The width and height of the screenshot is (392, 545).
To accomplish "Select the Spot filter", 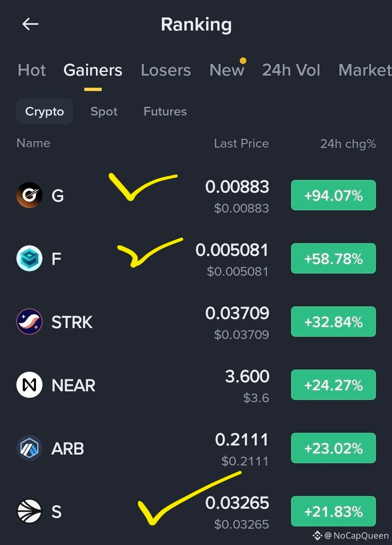I will [x=104, y=112].
